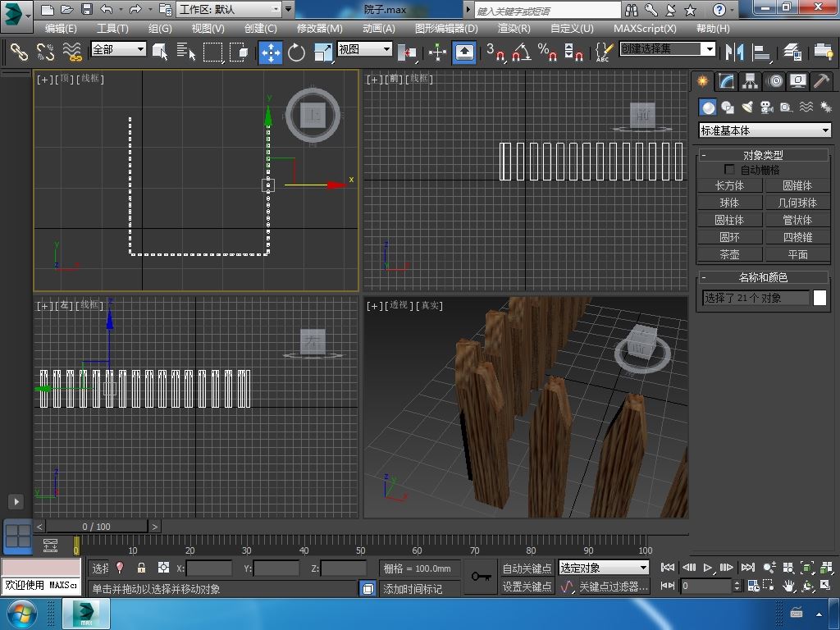
Task: Select the Move tool in main toolbar
Action: [x=271, y=52]
